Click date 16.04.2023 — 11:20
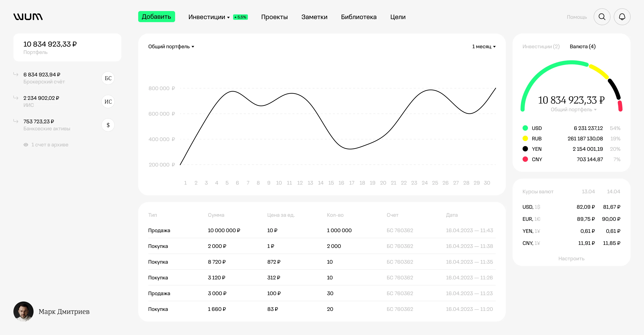This screenshot has height=335, width=644. (469, 309)
